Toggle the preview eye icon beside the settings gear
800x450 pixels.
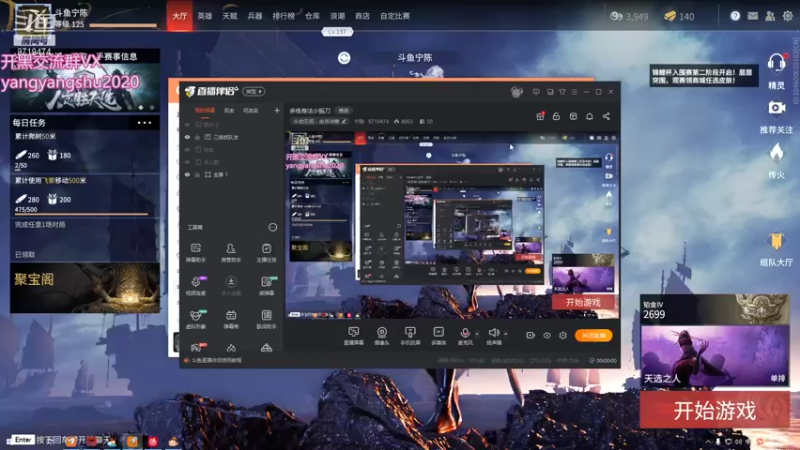pos(547,336)
